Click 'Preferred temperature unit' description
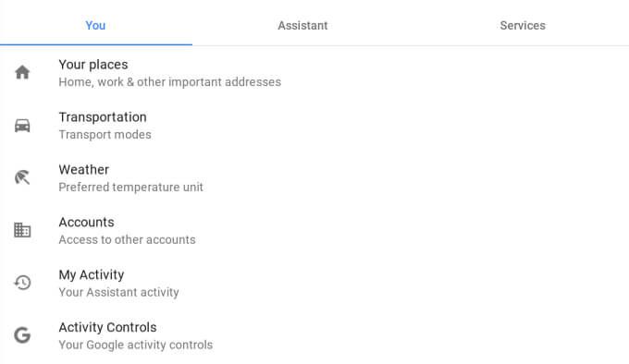The height and width of the screenshot is (364, 629). click(x=130, y=187)
